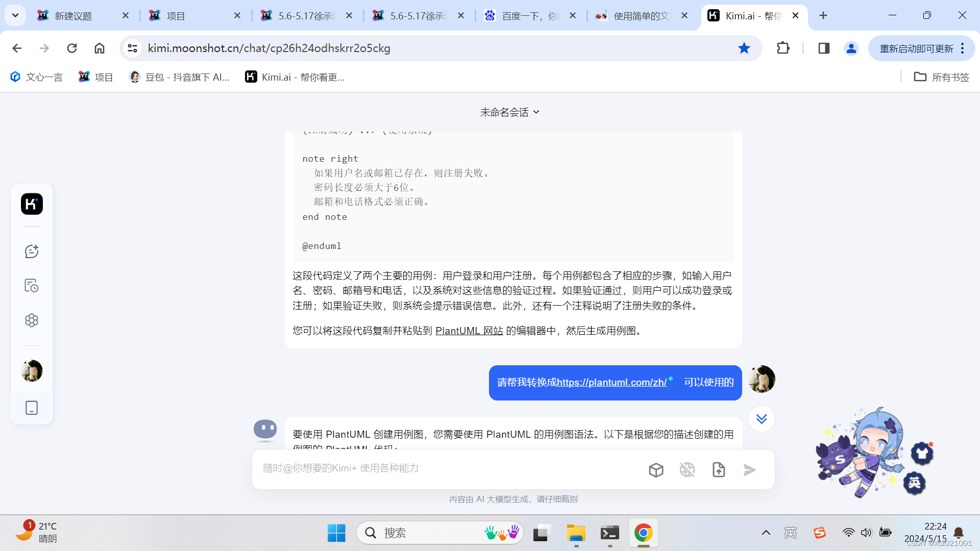Open mobile app icon in sidebar
The width and height of the screenshot is (980, 551).
(32, 408)
